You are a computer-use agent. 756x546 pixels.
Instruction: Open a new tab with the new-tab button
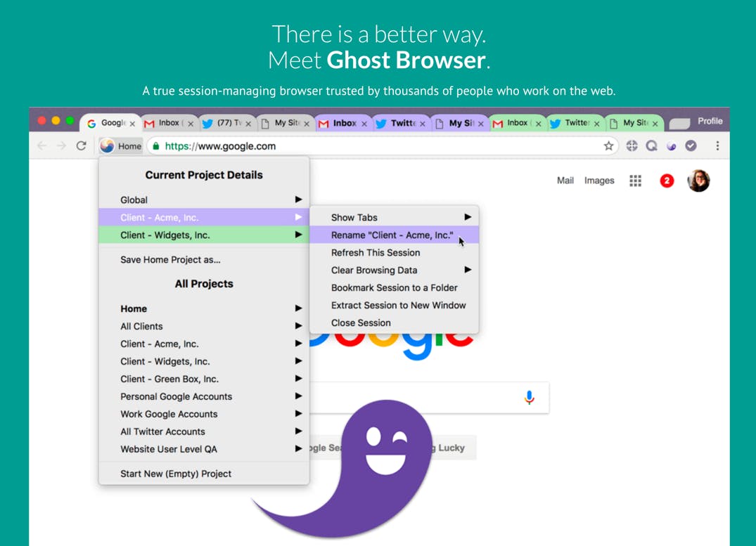click(x=679, y=124)
